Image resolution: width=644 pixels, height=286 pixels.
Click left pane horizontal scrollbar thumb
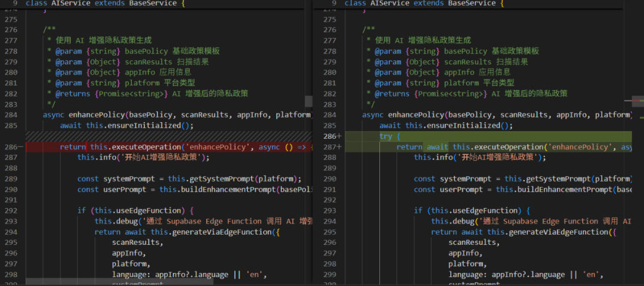119,282
